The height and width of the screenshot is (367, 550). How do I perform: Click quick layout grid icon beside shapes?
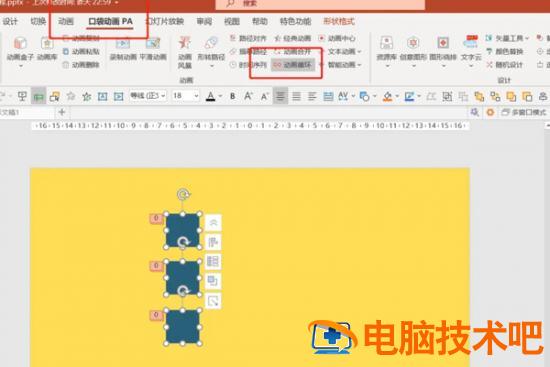click(x=213, y=261)
